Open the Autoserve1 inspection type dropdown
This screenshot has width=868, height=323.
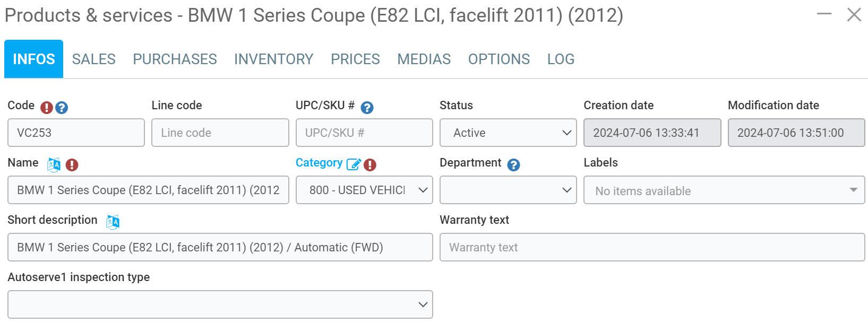[x=220, y=304]
